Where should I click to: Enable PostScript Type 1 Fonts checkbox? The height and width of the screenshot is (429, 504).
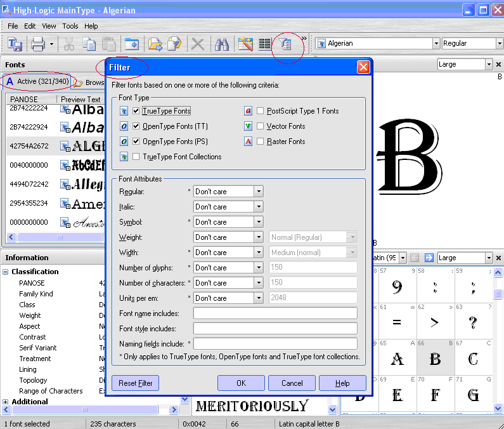tap(261, 111)
